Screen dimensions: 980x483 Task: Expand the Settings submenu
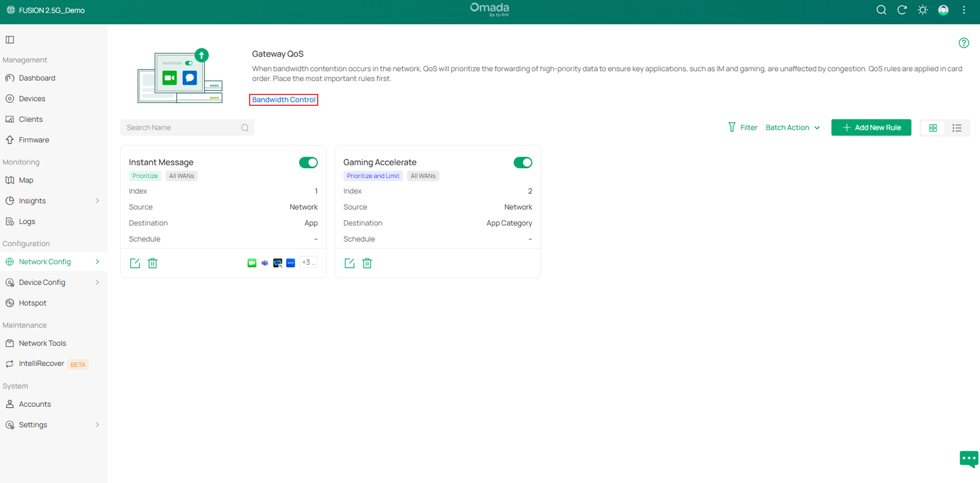click(97, 425)
